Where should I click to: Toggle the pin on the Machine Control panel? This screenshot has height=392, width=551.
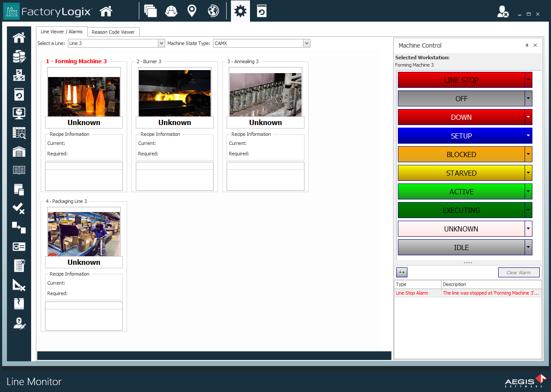(526, 45)
